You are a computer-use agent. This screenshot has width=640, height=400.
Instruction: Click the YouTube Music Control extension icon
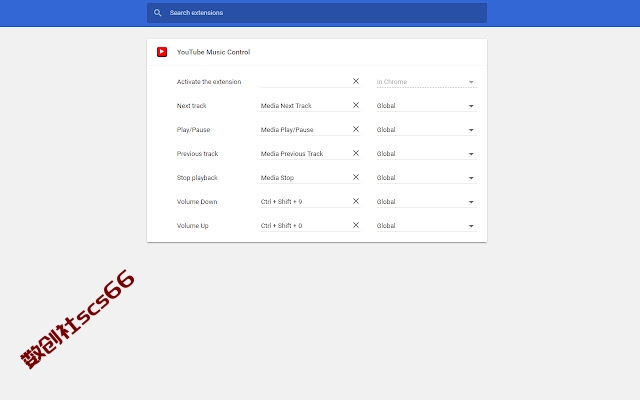tap(162, 52)
